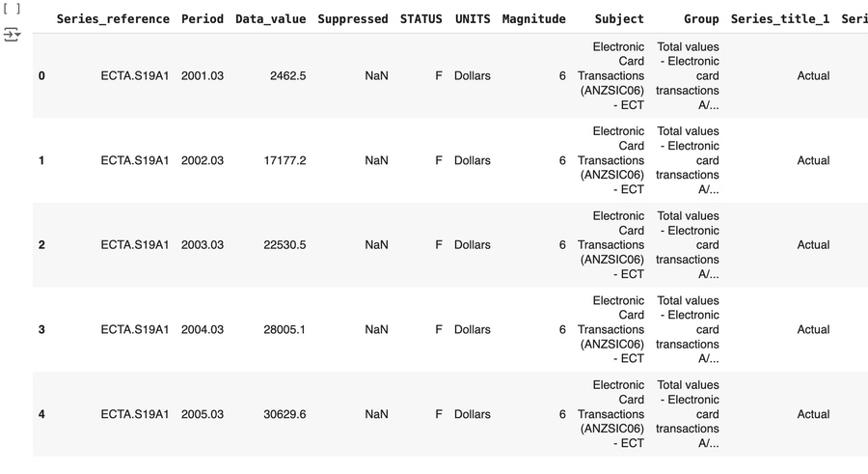
Task: Open the cell output actions icon
Action: tap(12, 34)
